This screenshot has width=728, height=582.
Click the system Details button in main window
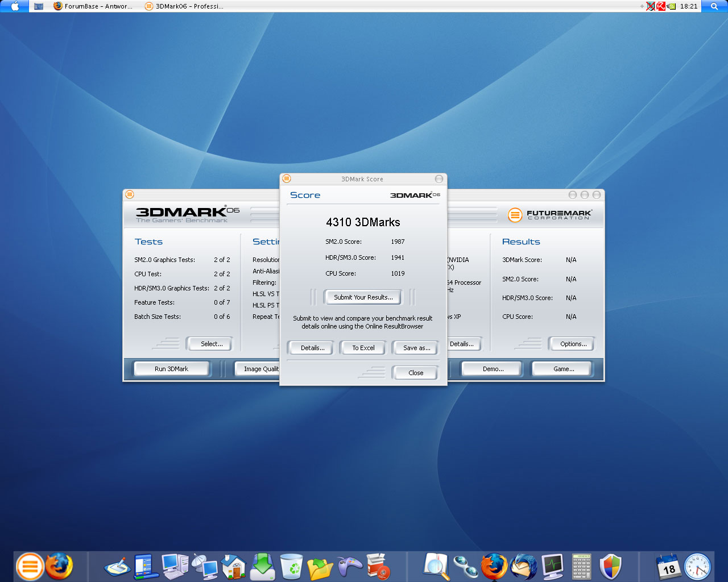point(464,344)
